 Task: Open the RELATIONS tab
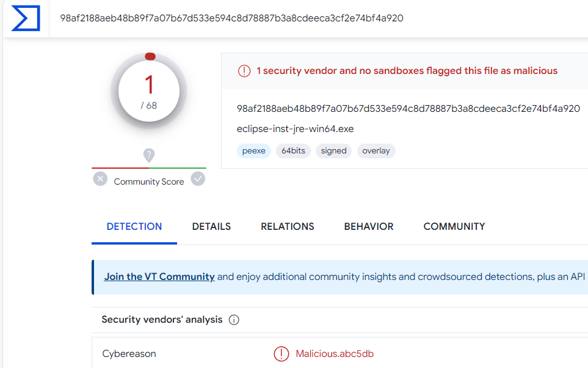point(288,226)
